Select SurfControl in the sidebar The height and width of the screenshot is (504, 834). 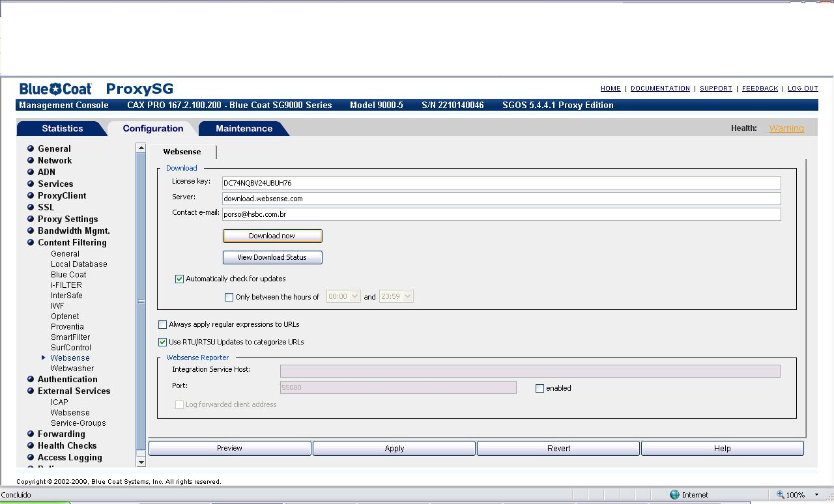71,348
